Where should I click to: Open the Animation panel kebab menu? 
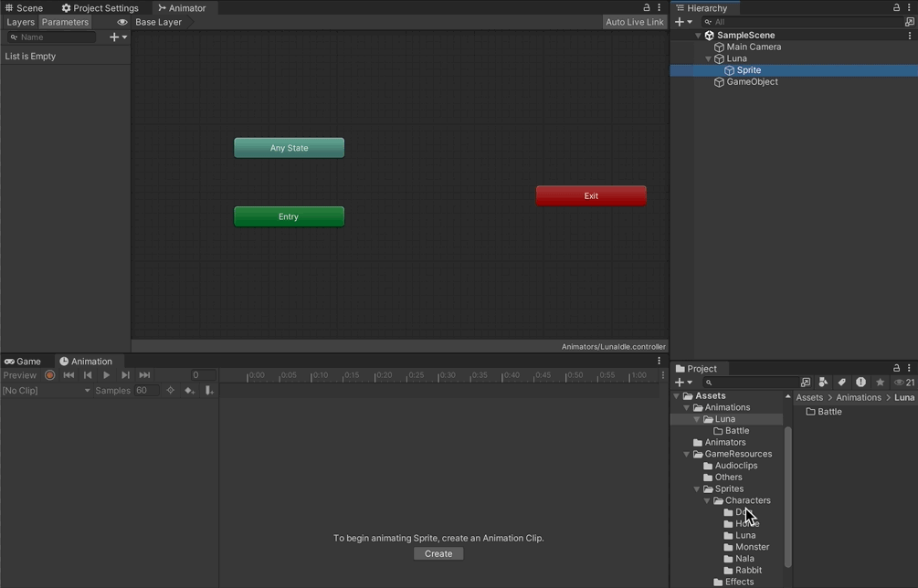(659, 361)
